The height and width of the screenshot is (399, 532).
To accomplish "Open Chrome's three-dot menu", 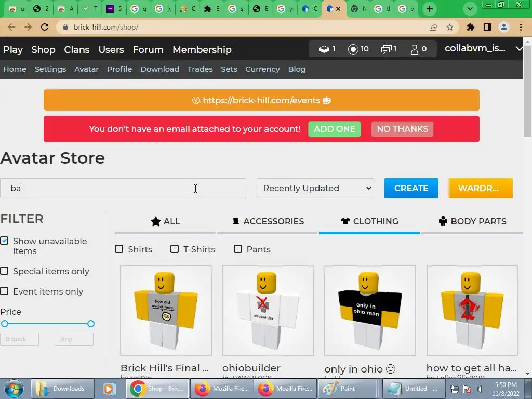I will [x=521, y=27].
